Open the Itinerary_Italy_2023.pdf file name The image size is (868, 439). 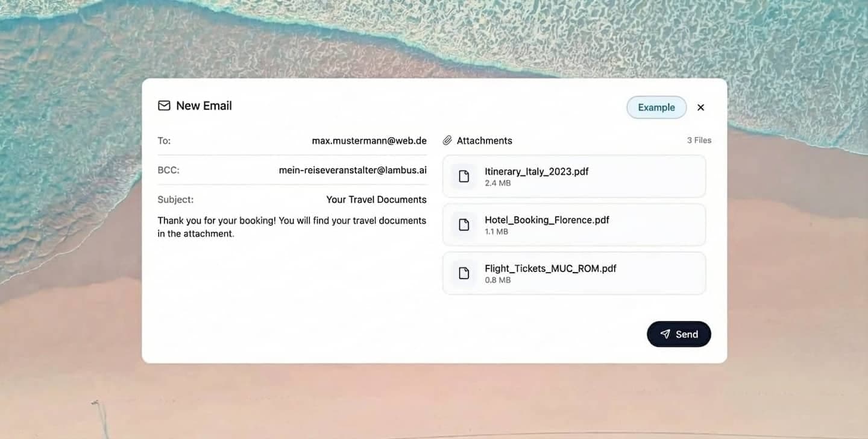[x=536, y=171]
